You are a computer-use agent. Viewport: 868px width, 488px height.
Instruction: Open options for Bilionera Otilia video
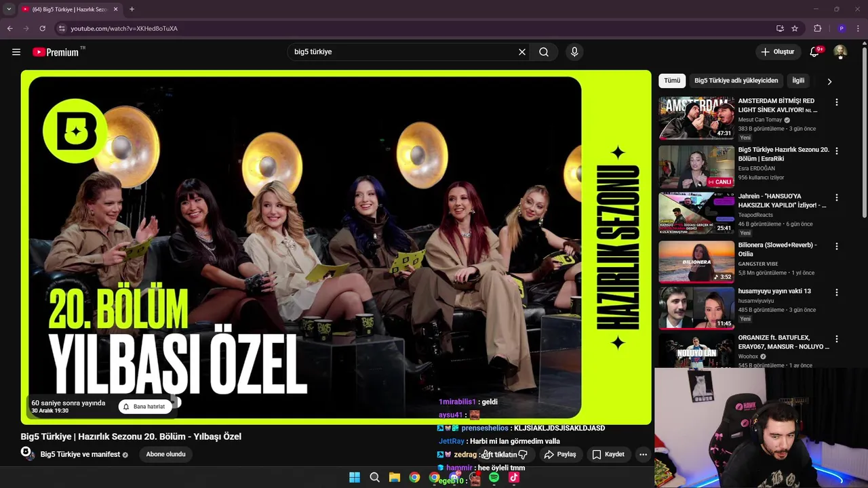coord(836,247)
